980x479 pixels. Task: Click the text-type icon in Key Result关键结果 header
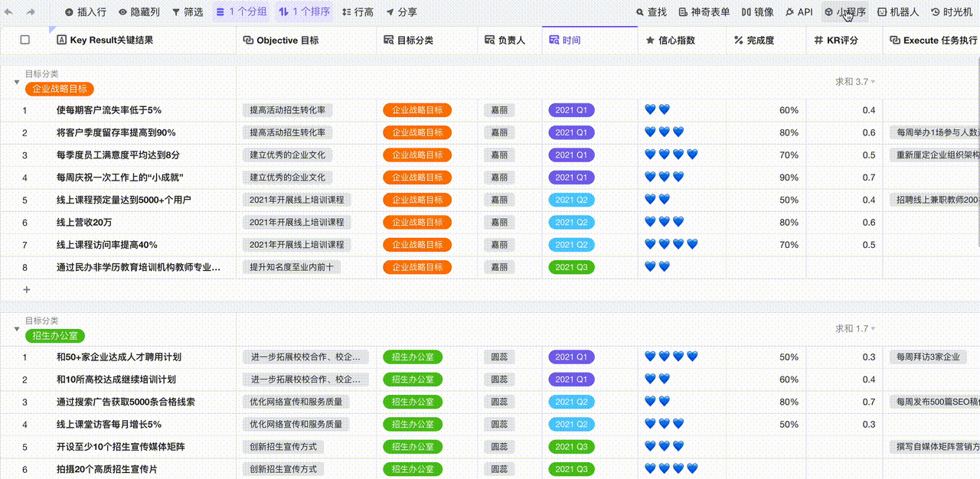pyautogui.click(x=62, y=40)
